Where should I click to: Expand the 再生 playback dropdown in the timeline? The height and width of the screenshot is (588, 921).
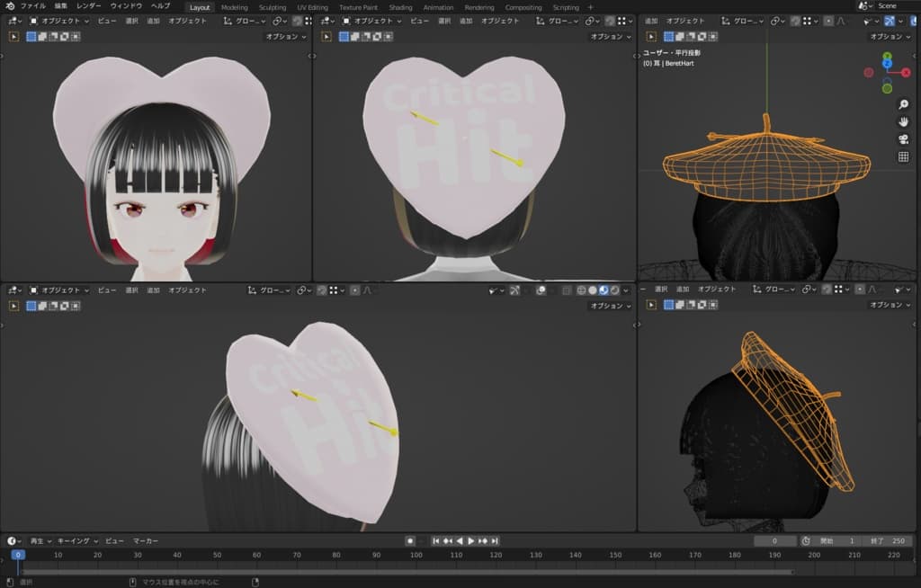40,541
